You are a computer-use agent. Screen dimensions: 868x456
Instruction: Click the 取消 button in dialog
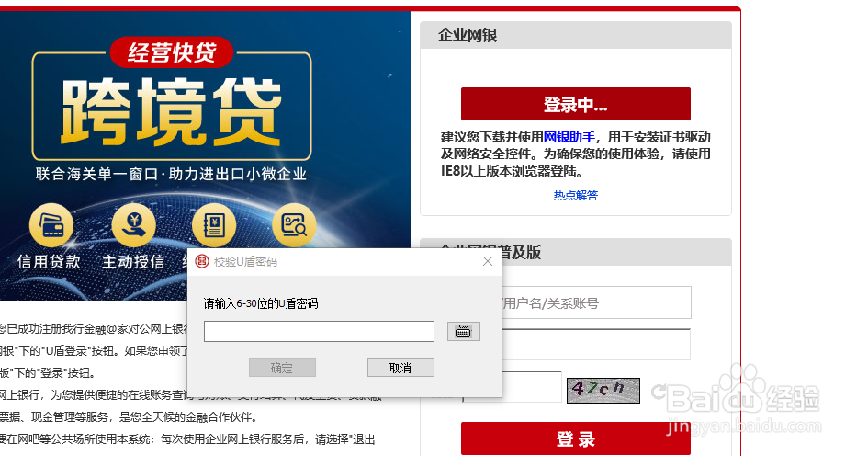coord(400,368)
